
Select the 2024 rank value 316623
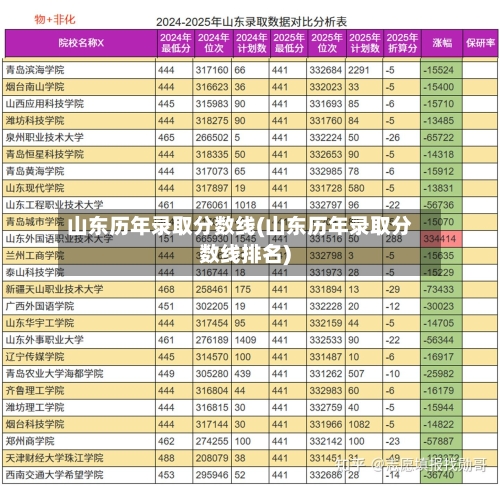[212, 87]
